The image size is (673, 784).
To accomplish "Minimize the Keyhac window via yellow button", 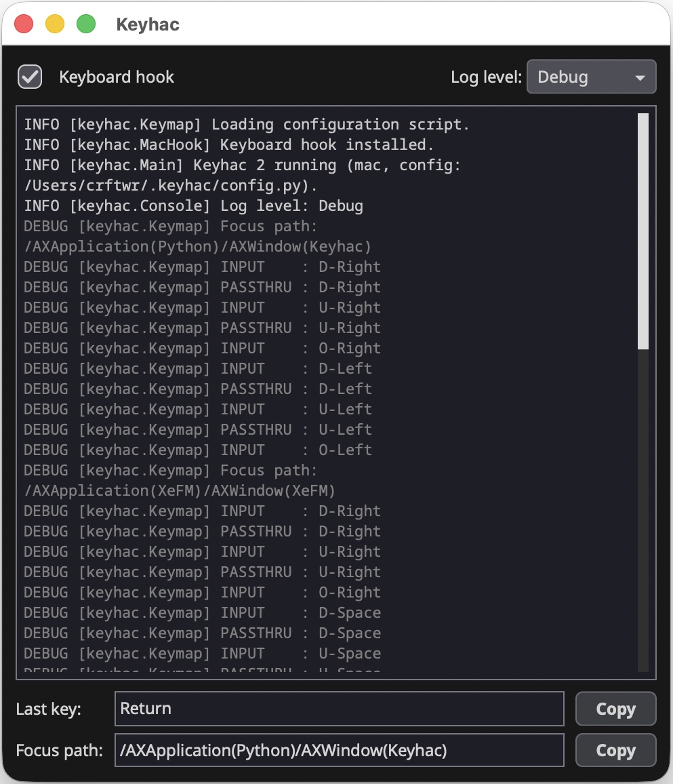I will pos(55,24).
